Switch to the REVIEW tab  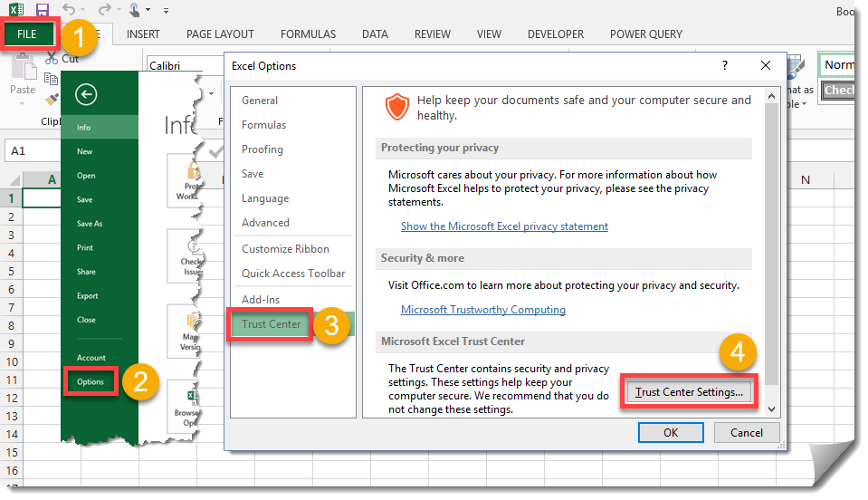coord(433,34)
